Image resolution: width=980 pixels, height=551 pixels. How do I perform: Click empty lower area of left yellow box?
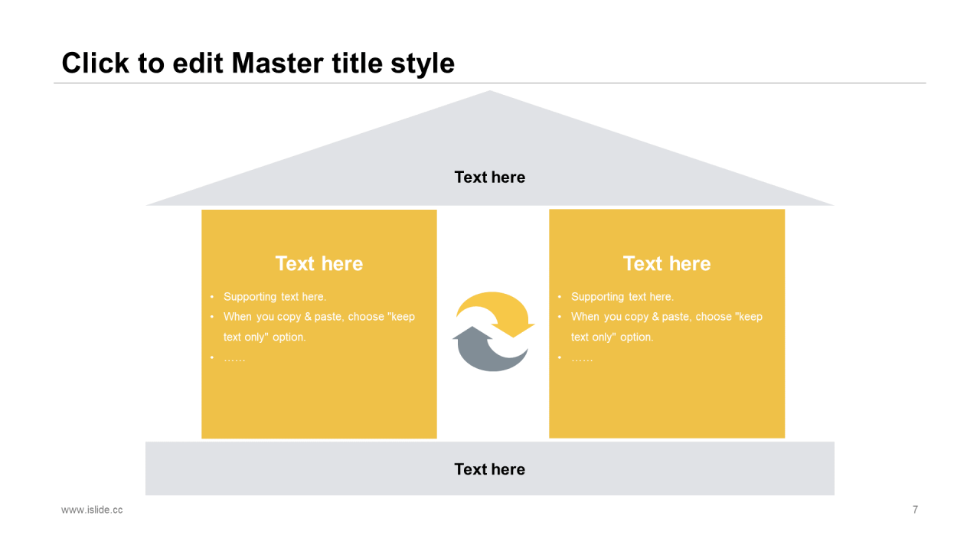[x=319, y=402]
